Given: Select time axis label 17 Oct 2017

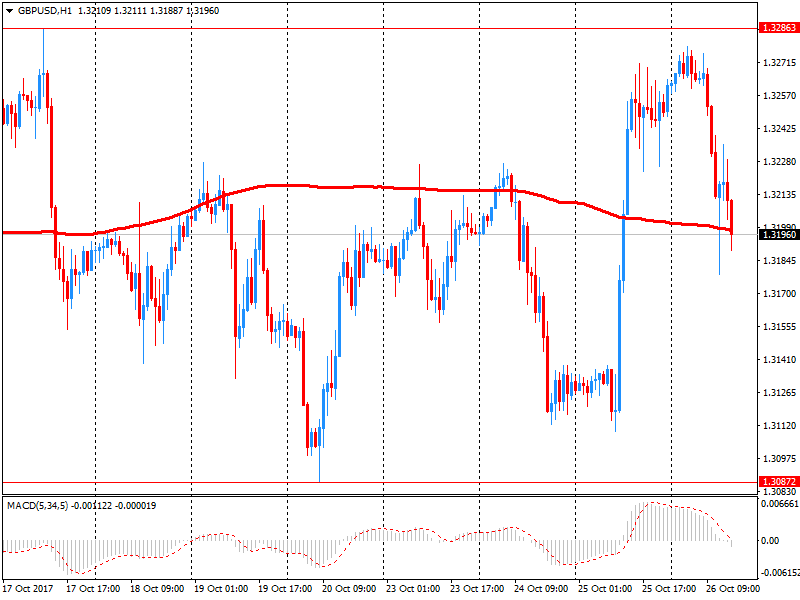Looking at the screenshot, I should 28,588.
